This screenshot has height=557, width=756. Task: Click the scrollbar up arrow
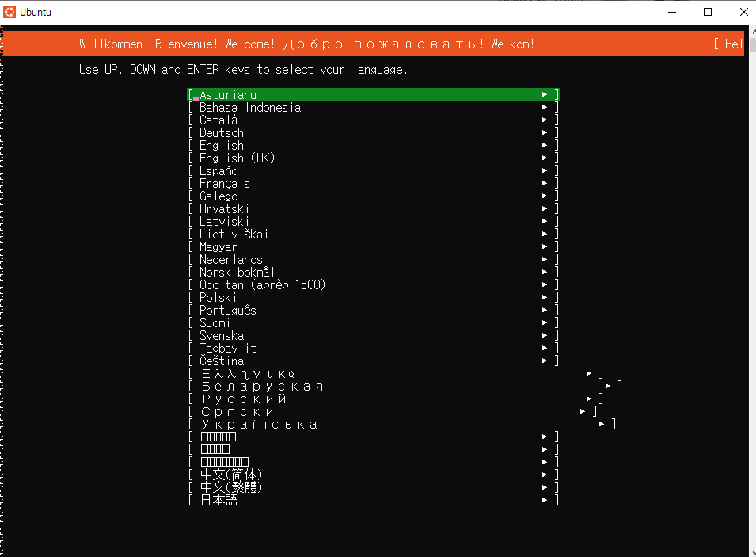click(x=753, y=32)
